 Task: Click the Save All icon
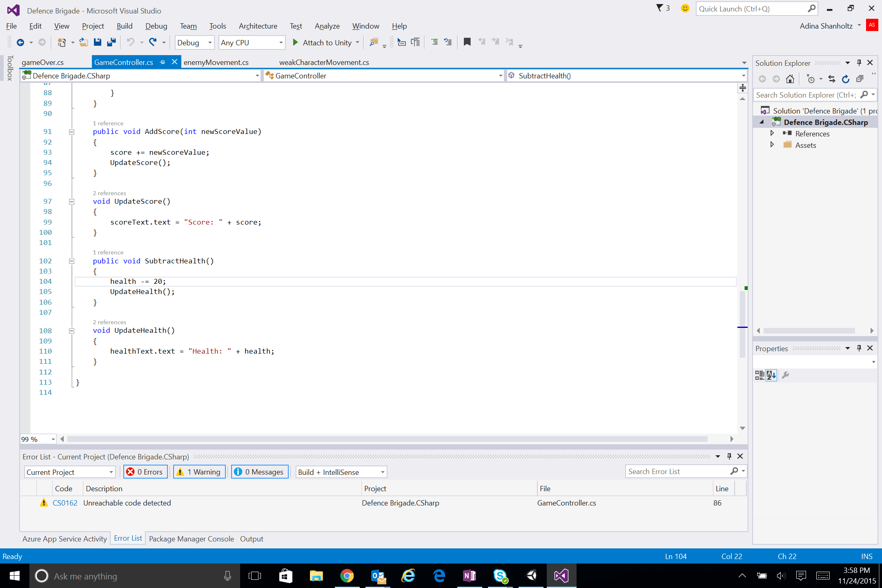pyautogui.click(x=111, y=42)
